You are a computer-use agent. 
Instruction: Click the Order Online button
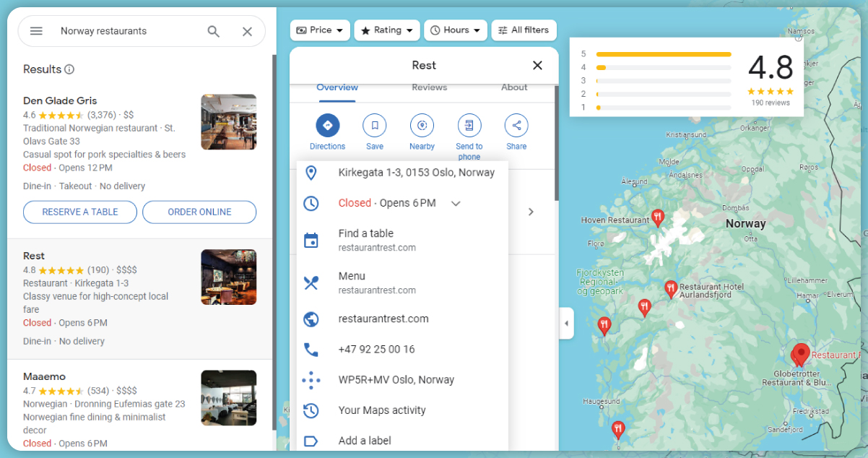(x=199, y=212)
